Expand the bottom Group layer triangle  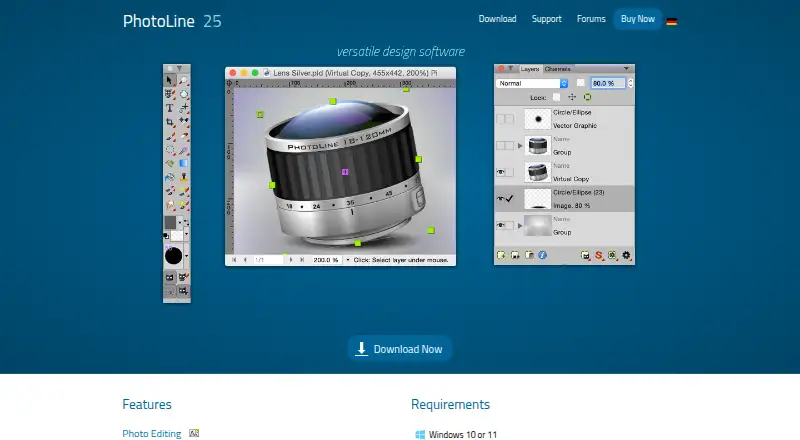[520, 225]
